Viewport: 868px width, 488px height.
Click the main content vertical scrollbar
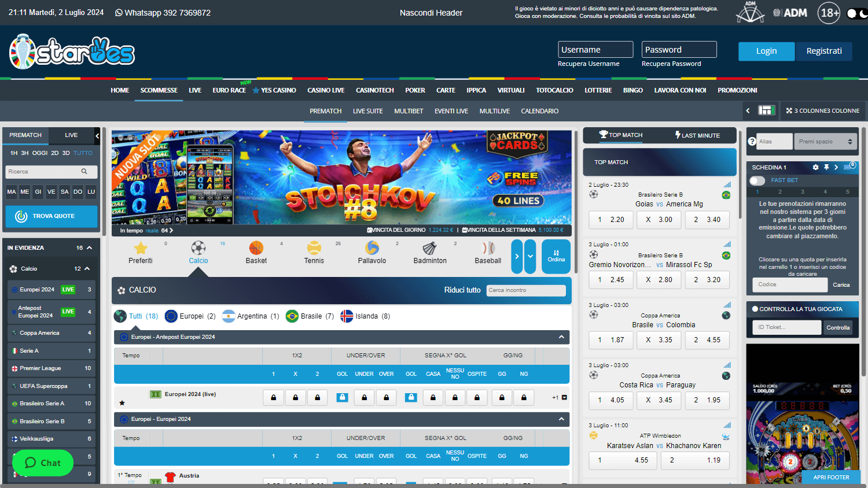point(575,201)
